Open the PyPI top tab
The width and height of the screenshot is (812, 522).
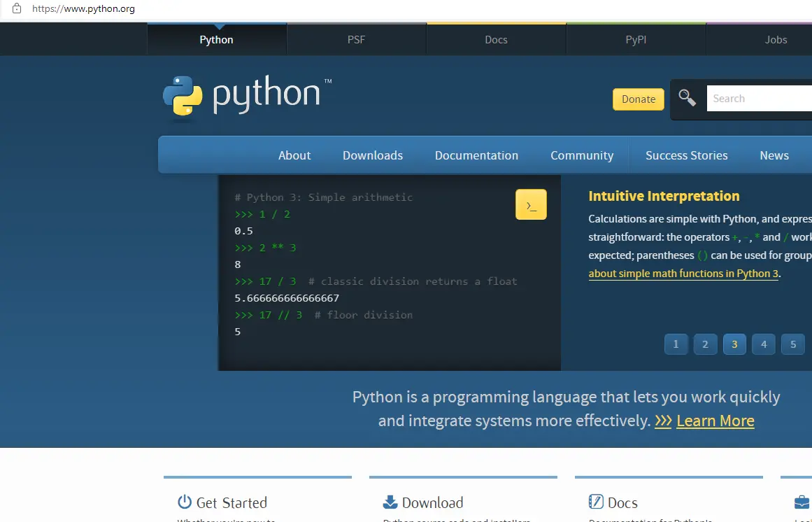(636, 39)
